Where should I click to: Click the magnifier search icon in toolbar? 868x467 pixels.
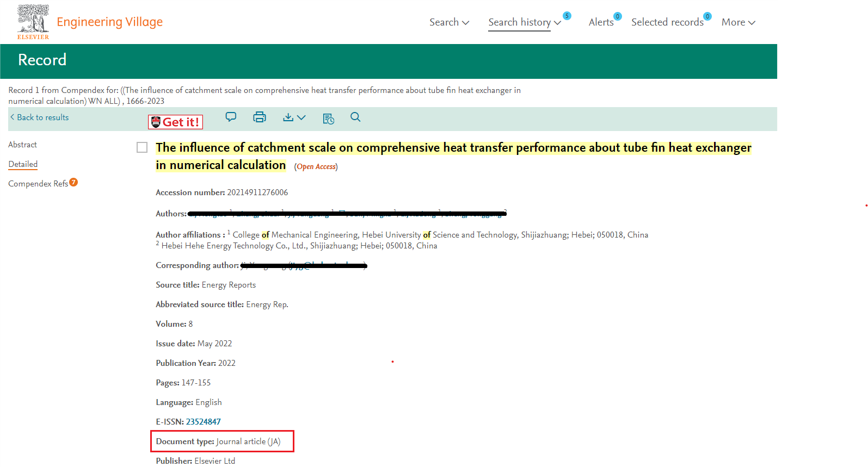click(355, 117)
